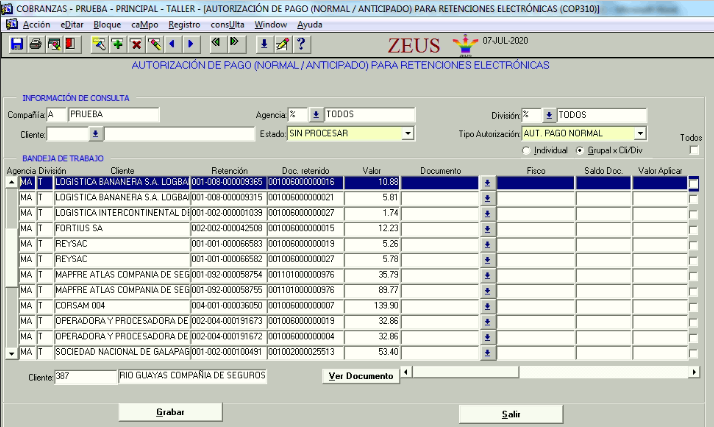Click the Ver Documento button
Viewport: 714px width, 427px height.
[x=360, y=376]
